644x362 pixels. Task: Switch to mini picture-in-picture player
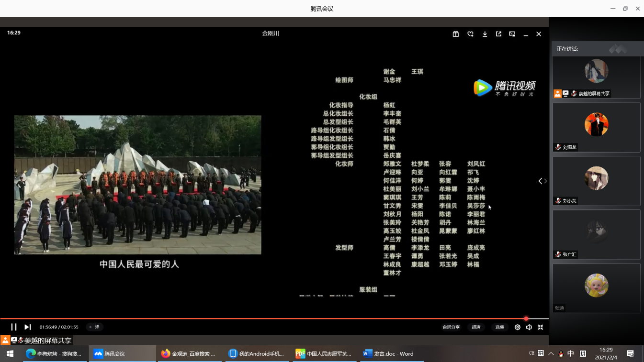512,34
